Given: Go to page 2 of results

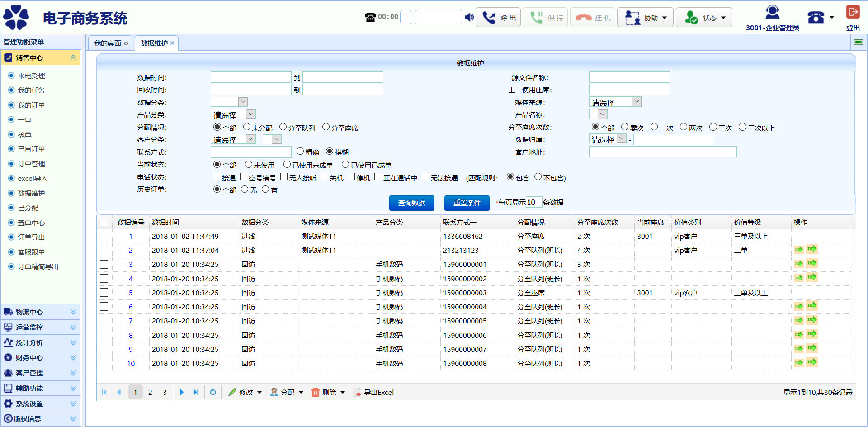Looking at the screenshot, I should point(150,392).
